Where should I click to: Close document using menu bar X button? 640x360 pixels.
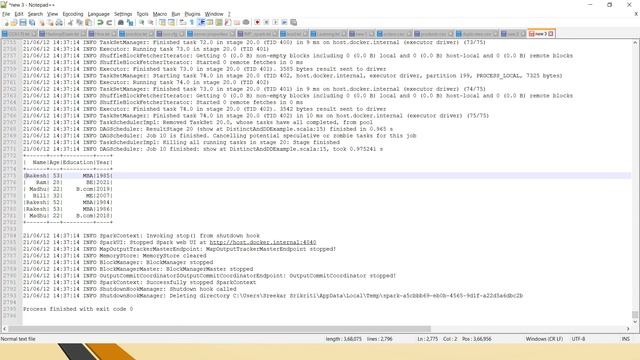click(x=636, y=14)
